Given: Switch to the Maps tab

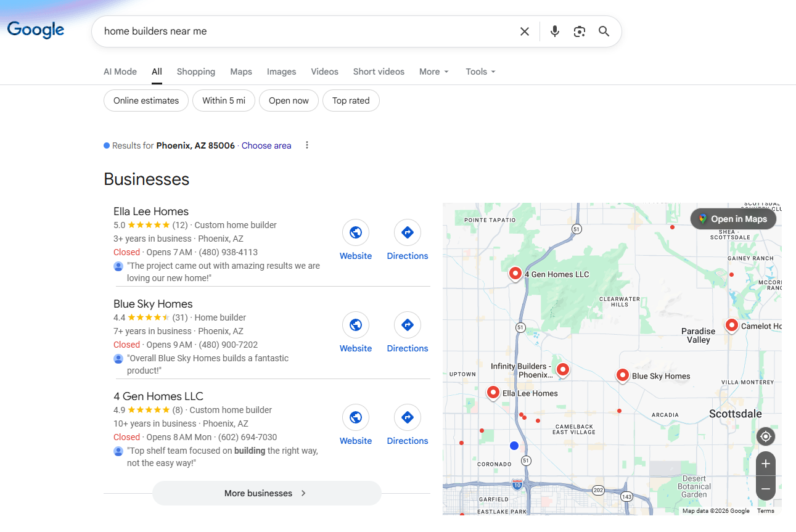Looking at the screenshot, I should pos(241,72).
